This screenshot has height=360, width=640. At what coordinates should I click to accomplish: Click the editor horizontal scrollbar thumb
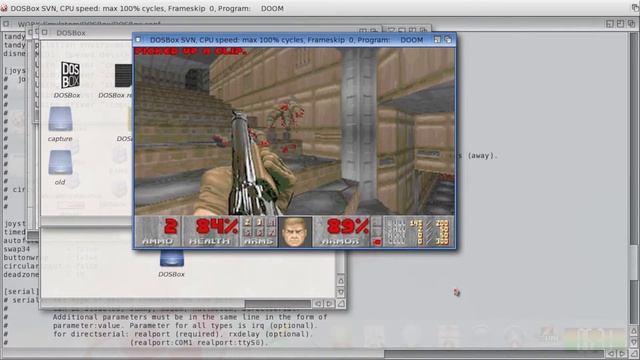pyautogui.click(x=193, y=353)
